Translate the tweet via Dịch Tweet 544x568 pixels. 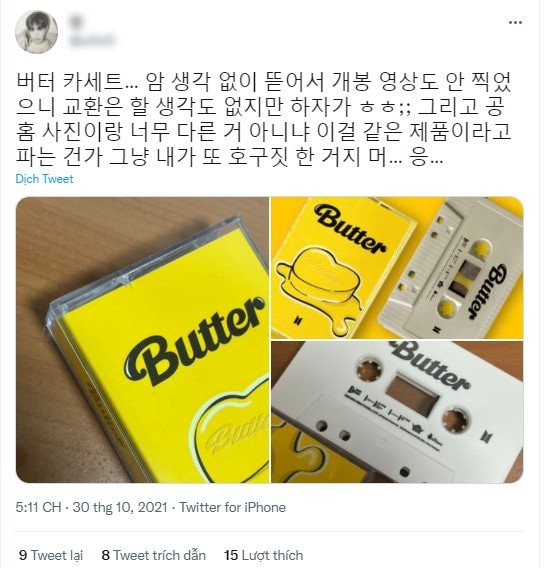[44, 179]
